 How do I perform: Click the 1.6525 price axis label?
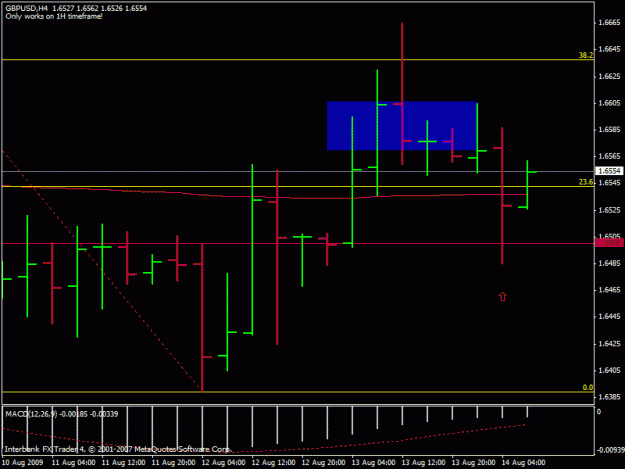point(609,210)
